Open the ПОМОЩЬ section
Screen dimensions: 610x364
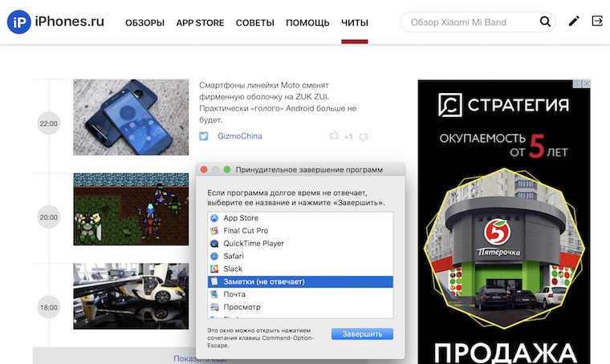click(x=307, y=23)
